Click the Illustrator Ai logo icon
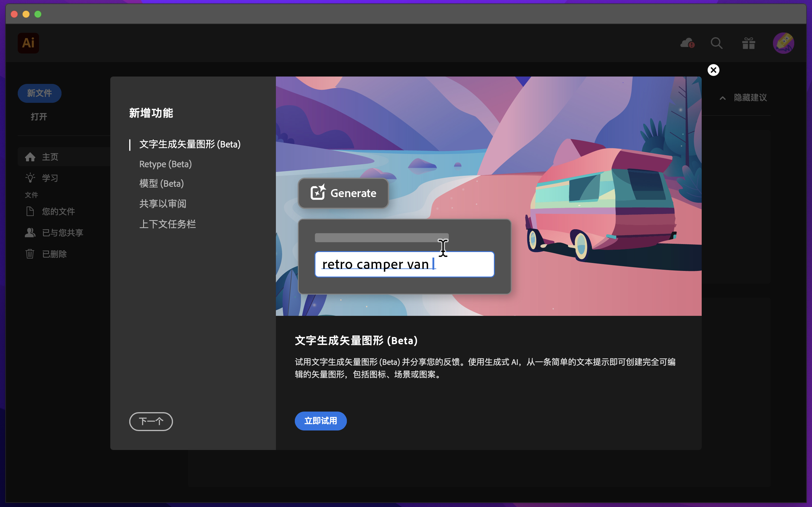 28,43
